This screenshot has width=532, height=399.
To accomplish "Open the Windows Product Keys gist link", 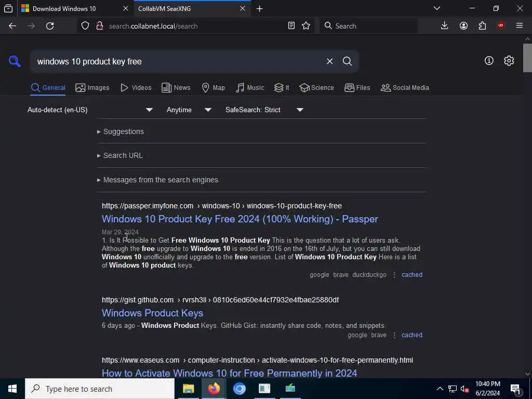I will (152, 313).
